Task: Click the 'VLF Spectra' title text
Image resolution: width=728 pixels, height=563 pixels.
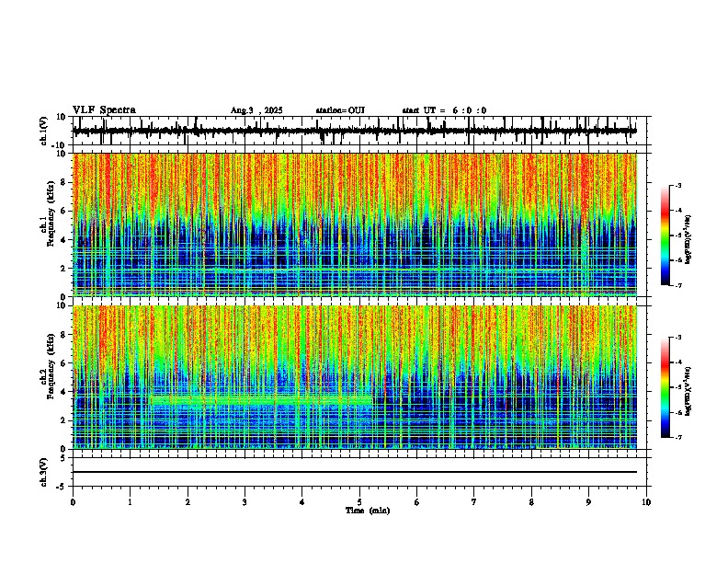Action: 104,110
